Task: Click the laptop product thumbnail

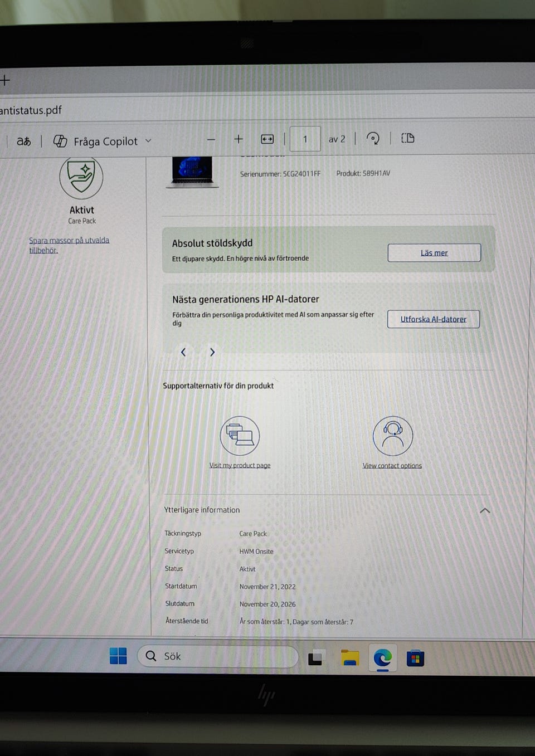Action: coord(192,172)
